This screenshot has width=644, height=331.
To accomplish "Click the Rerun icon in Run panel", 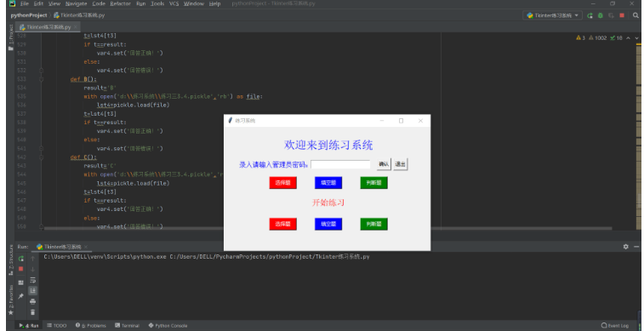I will [21, 259].
